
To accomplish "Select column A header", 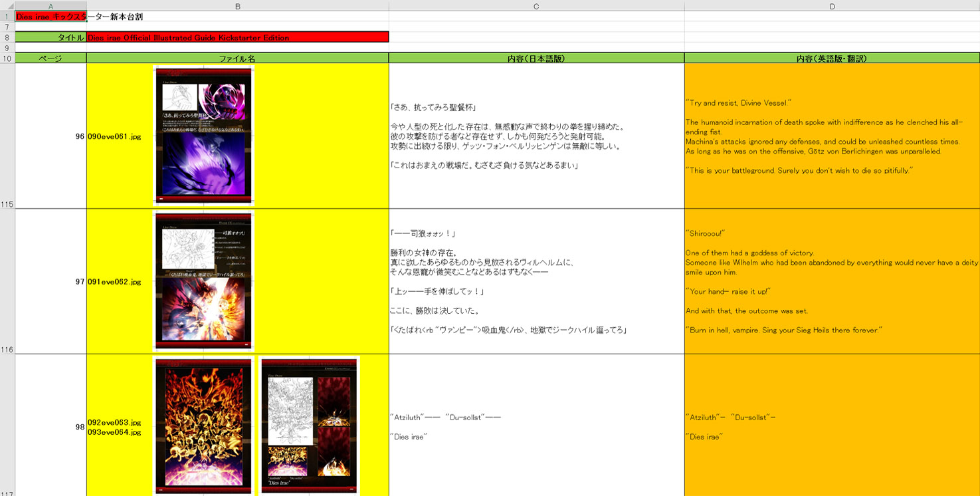I will pyautogui.click(x=50, y=6).
